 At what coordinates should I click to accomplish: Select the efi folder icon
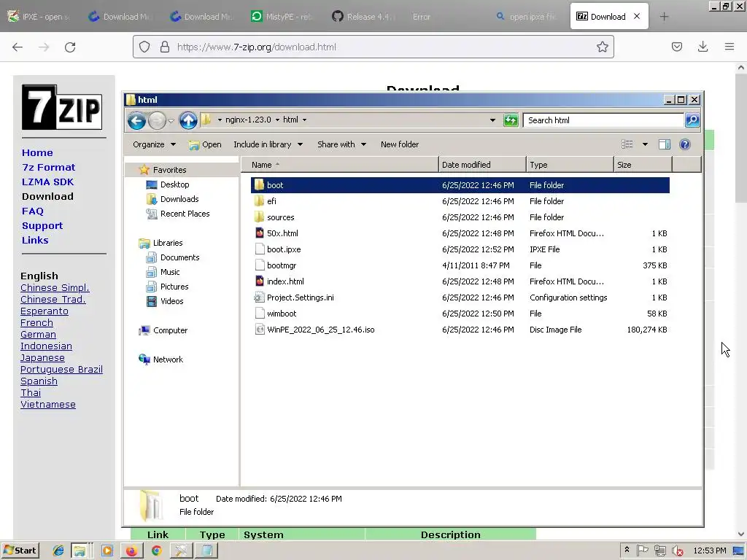tap(259, 201)
